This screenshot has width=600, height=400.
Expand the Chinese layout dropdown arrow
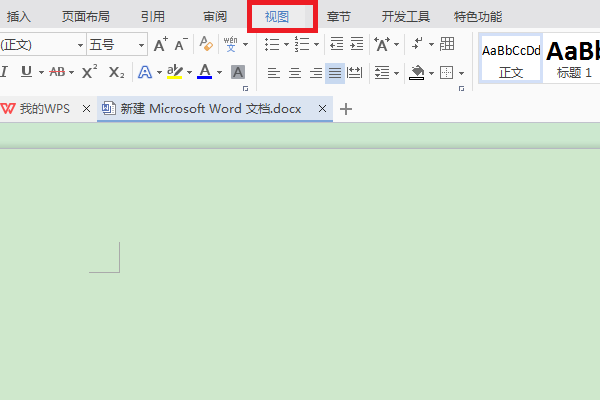(x=396, y=45)
